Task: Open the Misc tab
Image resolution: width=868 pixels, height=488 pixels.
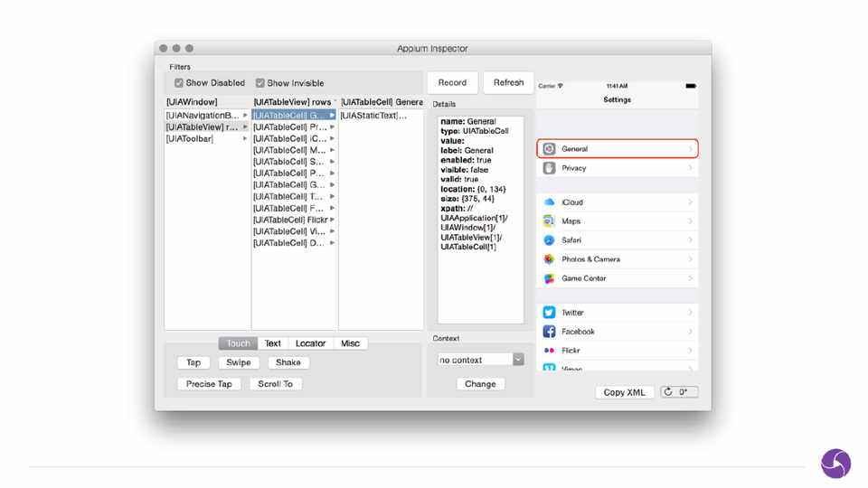Action: pyautogui.click(x=350, y=343)
